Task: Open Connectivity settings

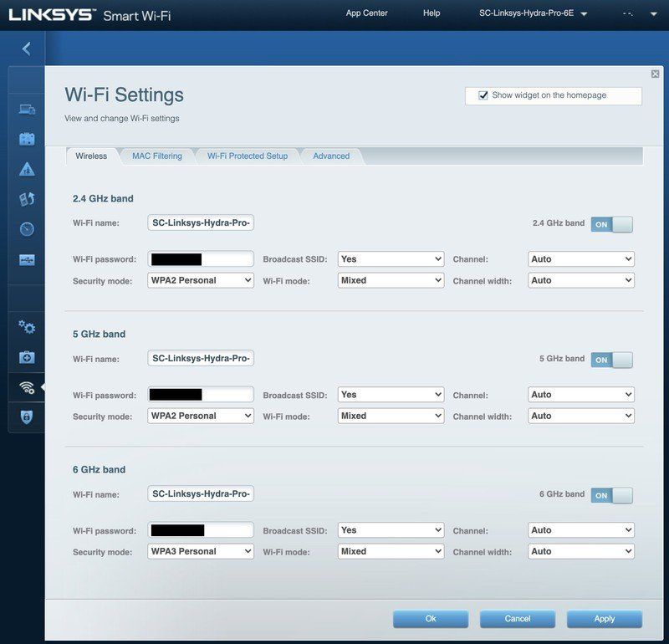Action: [26, 328]
